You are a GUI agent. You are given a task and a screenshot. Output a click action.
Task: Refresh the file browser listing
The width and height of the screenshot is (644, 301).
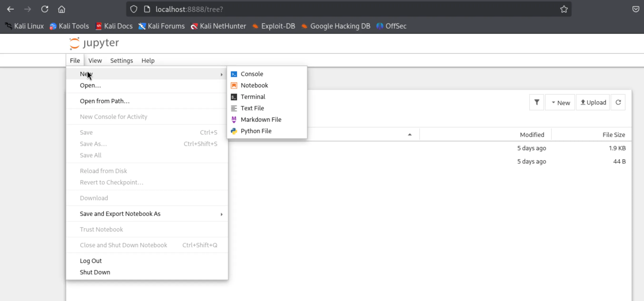[618, 102]
